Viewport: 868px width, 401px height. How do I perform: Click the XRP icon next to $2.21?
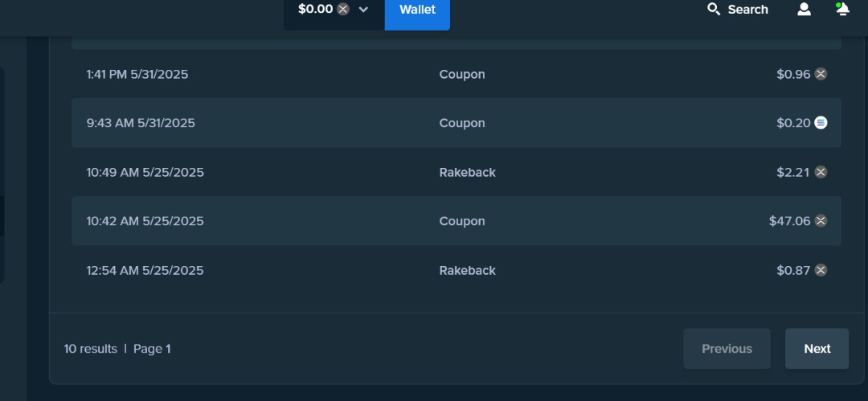821,172
